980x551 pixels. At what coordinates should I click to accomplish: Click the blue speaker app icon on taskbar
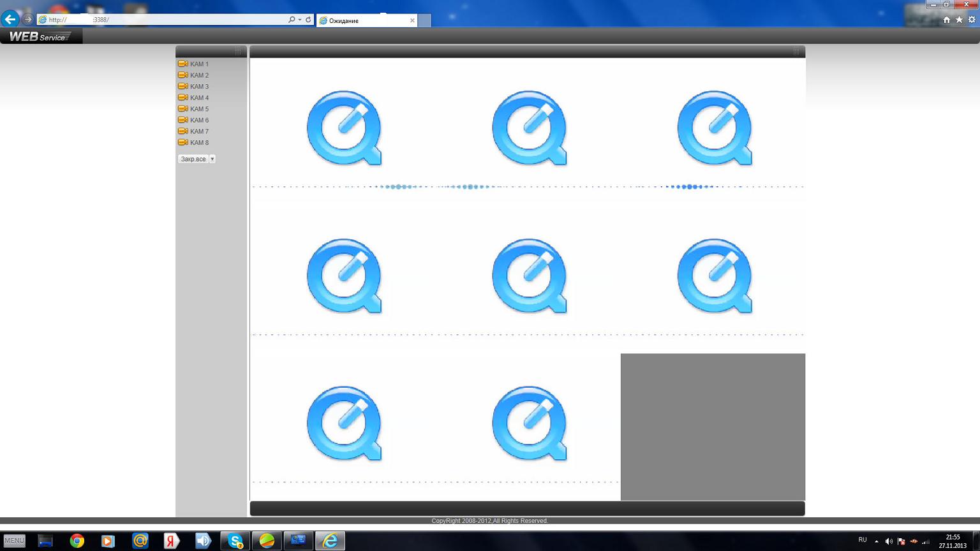(203, 541)
